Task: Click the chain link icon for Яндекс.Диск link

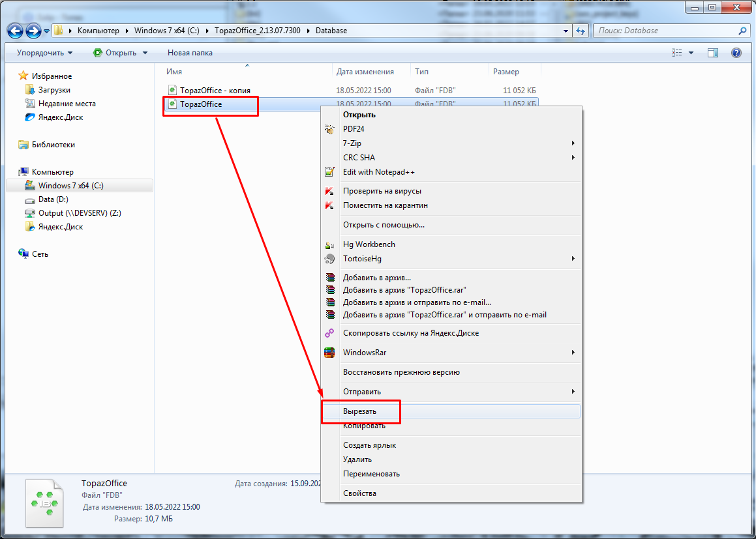Action: tap(330, 333)
